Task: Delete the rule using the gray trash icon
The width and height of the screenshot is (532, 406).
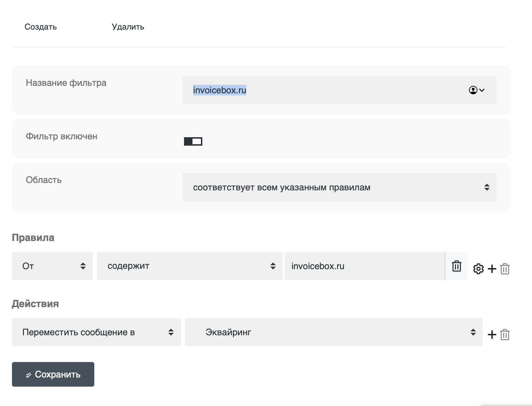Action: [505, 269]
